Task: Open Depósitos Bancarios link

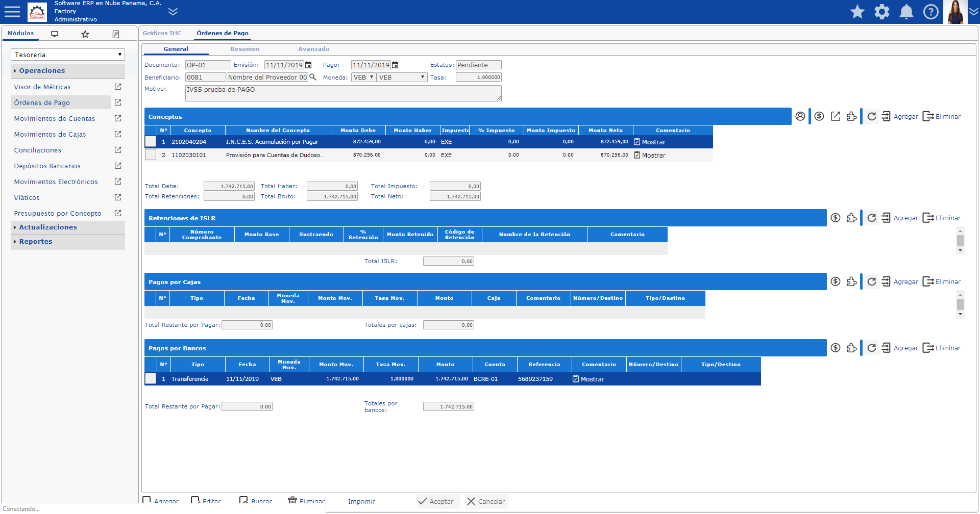Action: [x=47, y=166]
